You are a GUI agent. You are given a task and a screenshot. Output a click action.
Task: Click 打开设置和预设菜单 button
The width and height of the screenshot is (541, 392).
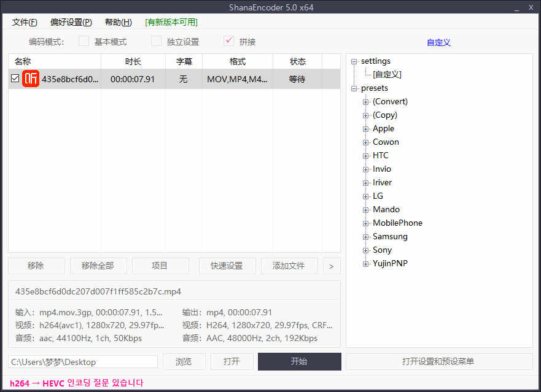click(x=439, y=361)
